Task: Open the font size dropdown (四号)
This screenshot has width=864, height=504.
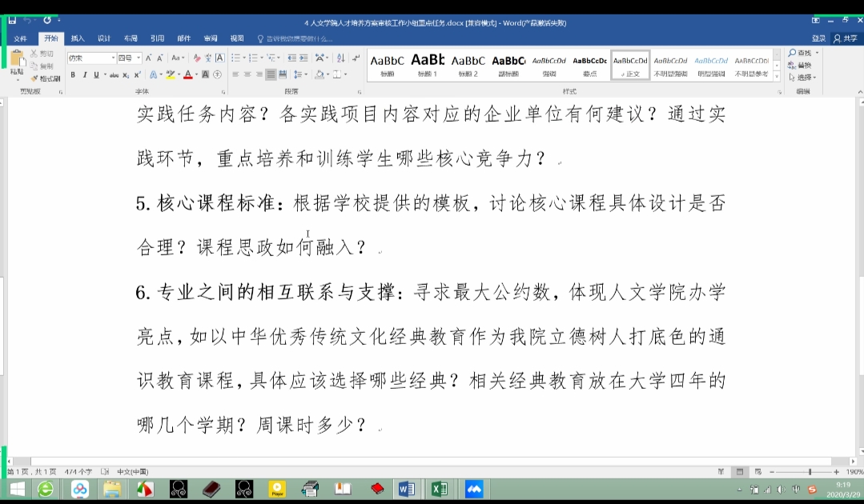Action: [x=130, y=58]
